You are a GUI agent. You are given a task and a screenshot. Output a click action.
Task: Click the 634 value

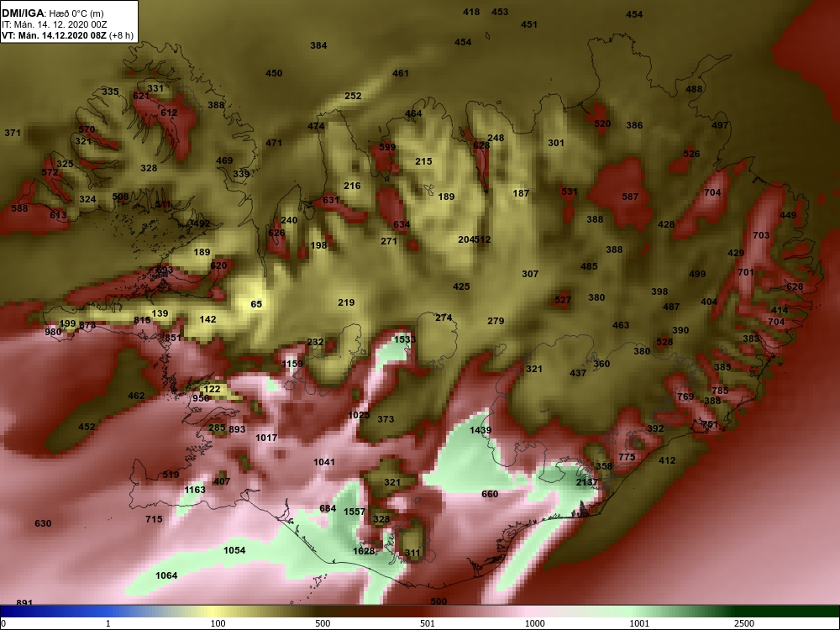402,224
